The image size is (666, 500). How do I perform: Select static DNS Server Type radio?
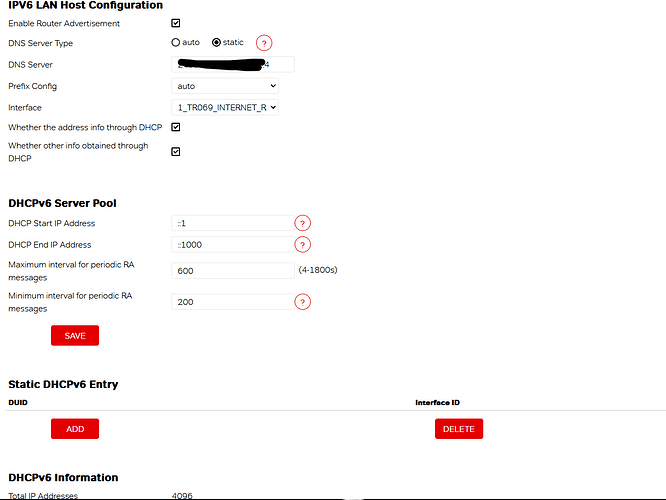pyautogui.click(x=216, y=43)
